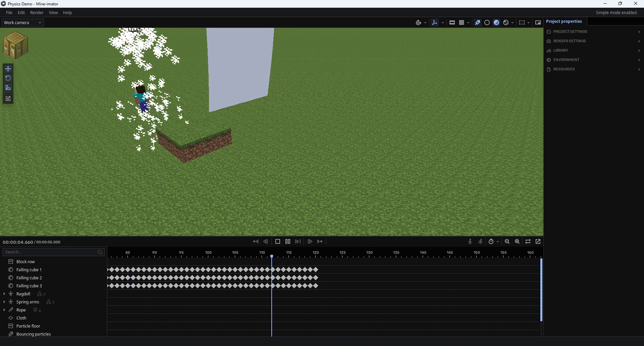Switch to rendered view mode
Image resolution: width=644 pixels, height=346 pixels.
coord(506,22)
